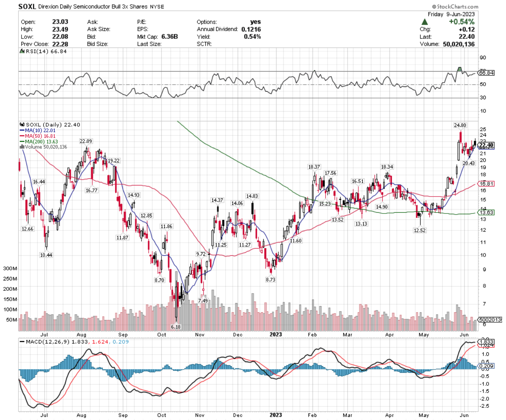
Task: Click the 9.72 November label
Action: pyautogui.click(x=201, y=254)
